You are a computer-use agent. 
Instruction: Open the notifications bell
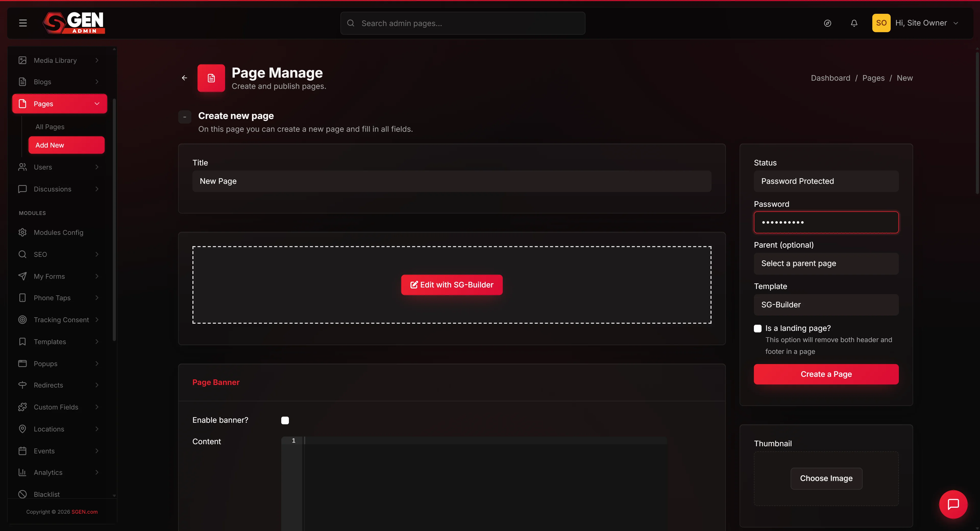pyautogui.click(x=854, y=23)
